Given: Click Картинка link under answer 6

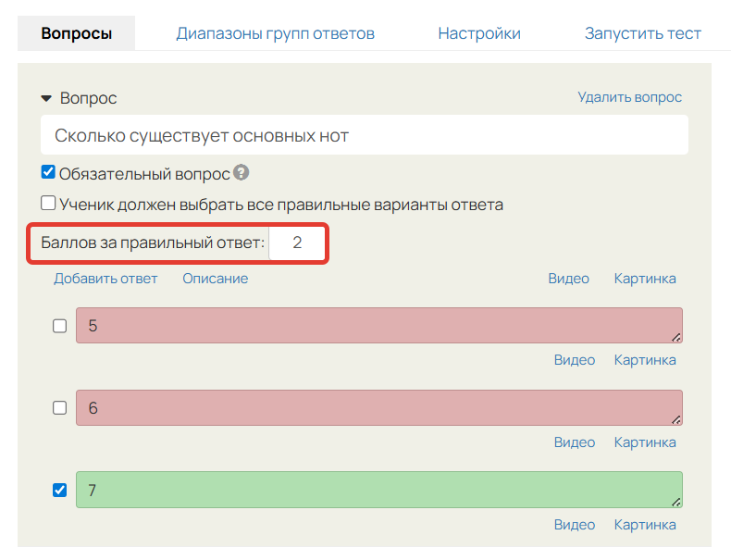Looking at the screenshot, I should point(645,442).
